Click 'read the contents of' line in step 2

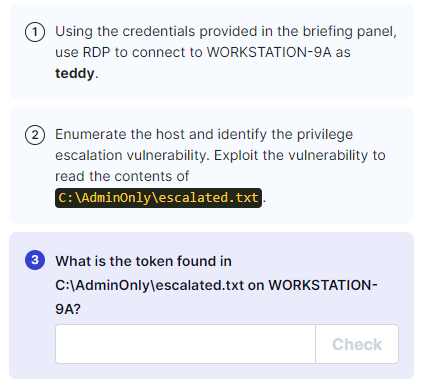pyautogui.click(x=122, y=176)
